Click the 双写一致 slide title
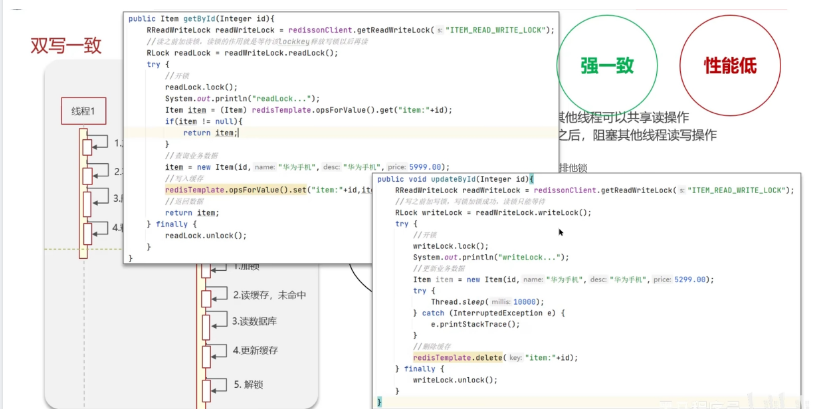The width and height of the screenshot is (819, 409). point(66,45)
